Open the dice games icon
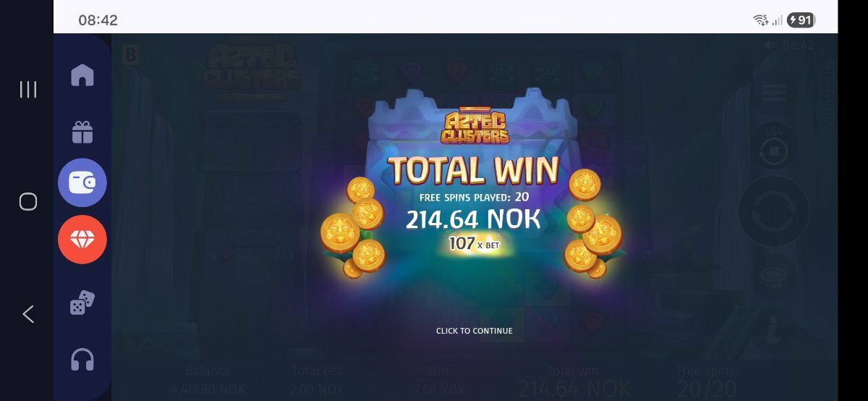This screenshot has width=868, height=401. click(x=82, y=303)
